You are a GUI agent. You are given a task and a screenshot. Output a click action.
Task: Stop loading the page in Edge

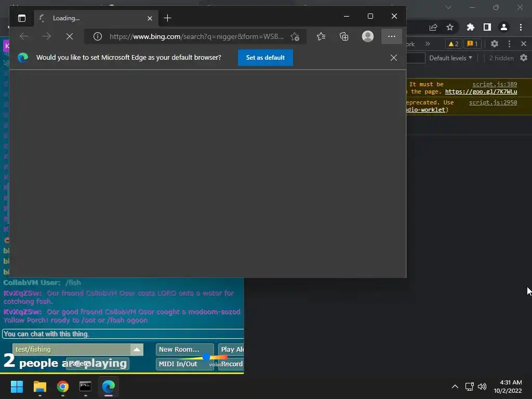pyautogui.click(x=70, y=36)
